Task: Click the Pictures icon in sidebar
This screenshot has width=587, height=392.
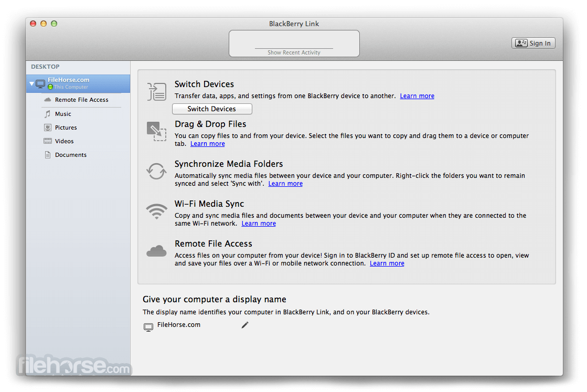Action: (48, 128)
